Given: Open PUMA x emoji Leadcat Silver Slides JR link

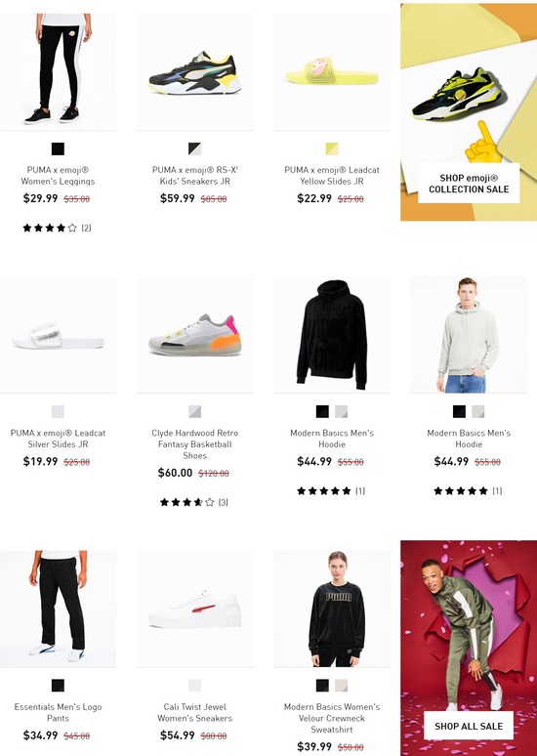Looking at the screenshot, I should coord(58,439).
